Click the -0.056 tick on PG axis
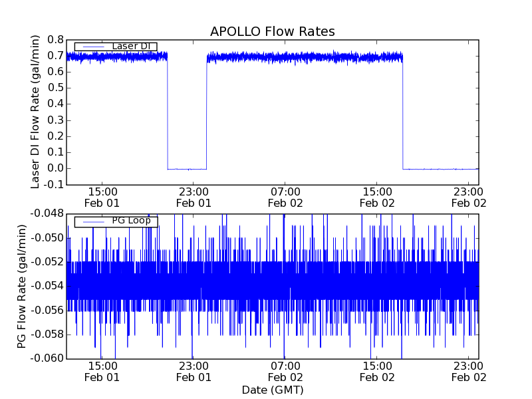 tap(47, 310)
